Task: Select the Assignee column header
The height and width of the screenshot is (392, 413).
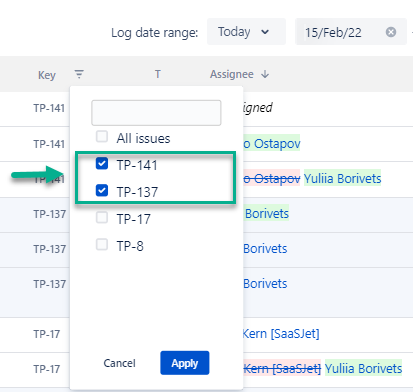Action: coord(232,74)
